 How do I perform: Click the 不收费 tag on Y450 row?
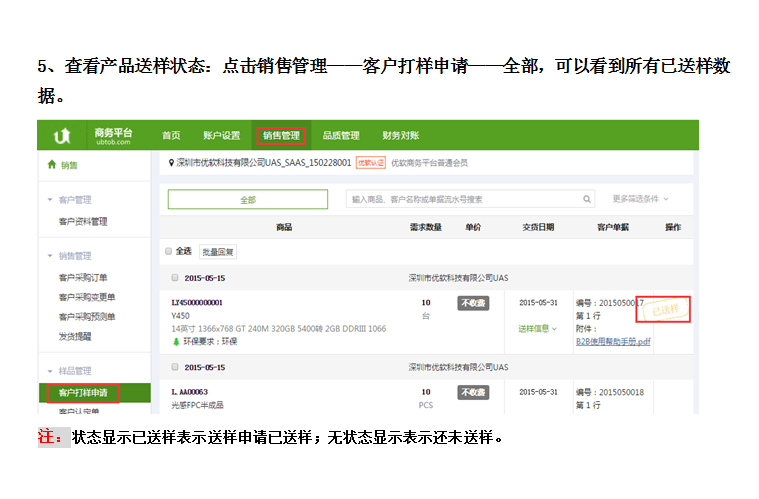point(472,303)
